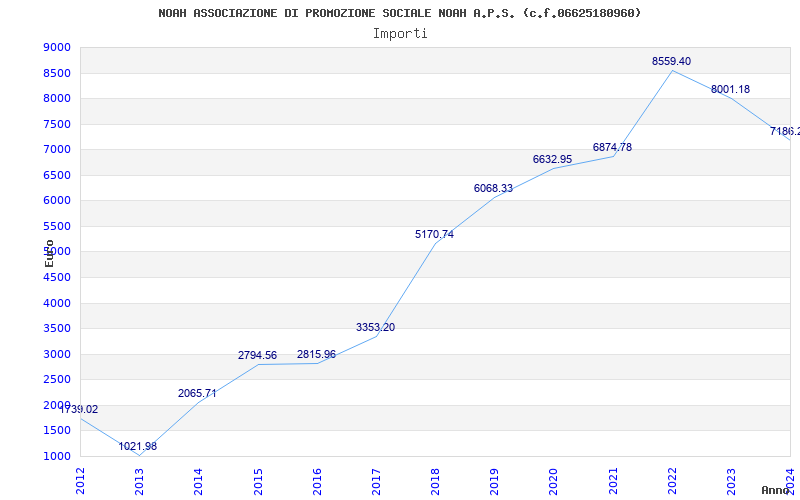Screen dimensions: 800x500
Task: Click the 'Anno' x-axis label
Action: (776, 490)
